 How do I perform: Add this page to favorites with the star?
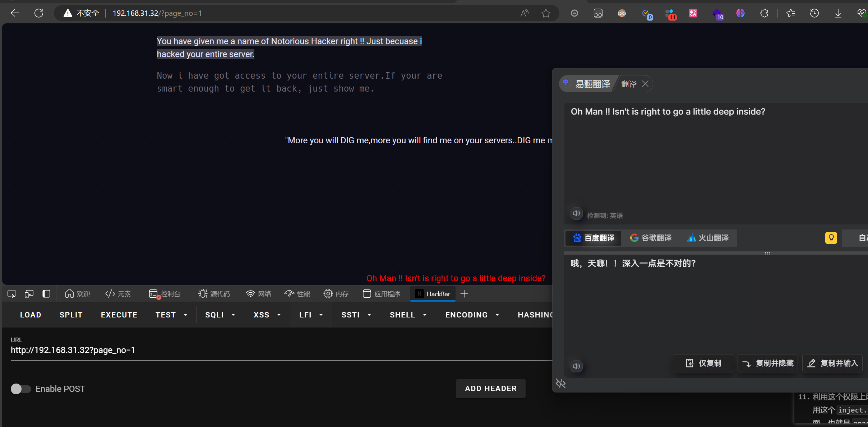(x=546, y=13)
